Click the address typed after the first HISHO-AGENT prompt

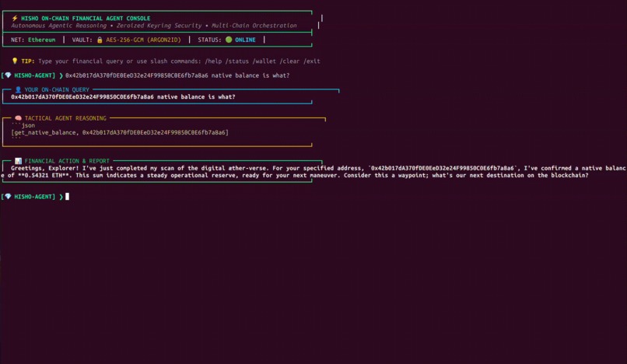point(136,75)
